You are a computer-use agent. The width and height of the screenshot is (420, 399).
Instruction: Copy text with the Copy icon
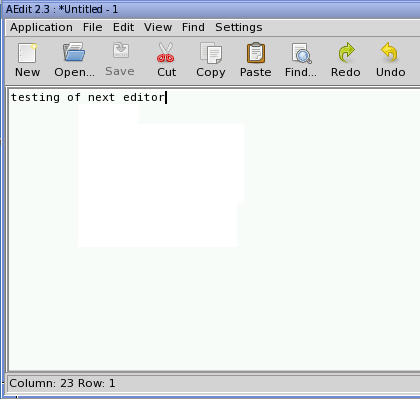(x=211, y=53)
